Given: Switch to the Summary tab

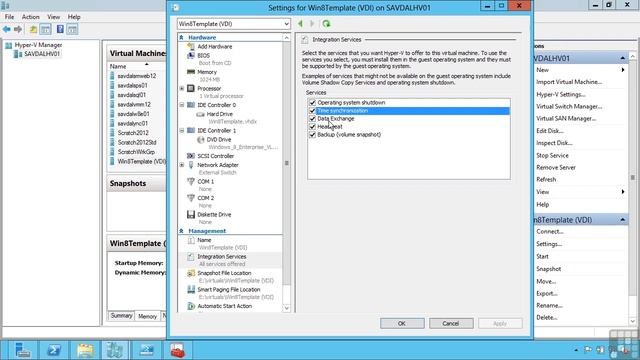Looking at the screenshot, I should click(121, 316).
